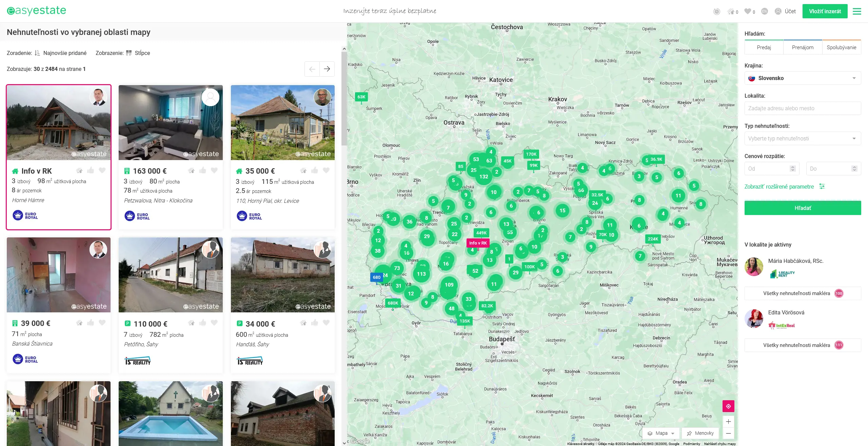The height and width of the screenshot is (446, 868).
Task: Open 1.Reality Rent logo under Mária Habčáková
Action: point(783,273)
